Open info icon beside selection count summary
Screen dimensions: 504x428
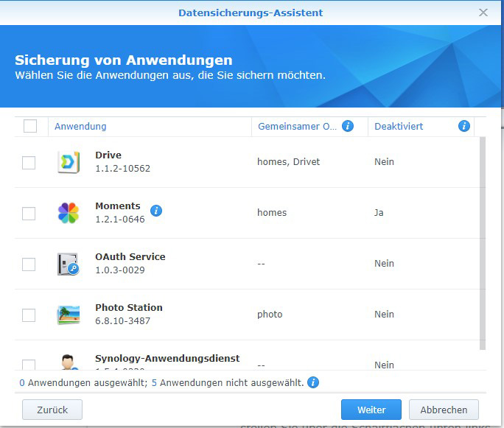(313, 382)
